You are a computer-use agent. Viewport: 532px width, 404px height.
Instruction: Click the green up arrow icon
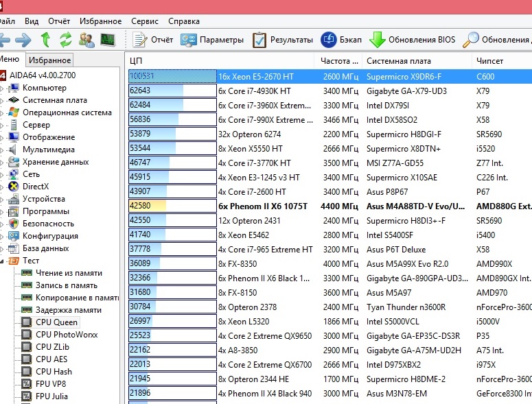45,40
